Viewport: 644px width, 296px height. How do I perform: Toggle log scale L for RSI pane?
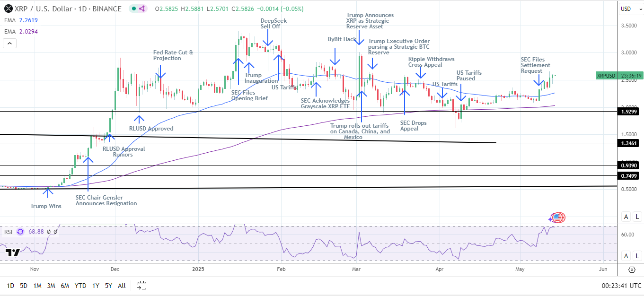click(x=638, y=256)
